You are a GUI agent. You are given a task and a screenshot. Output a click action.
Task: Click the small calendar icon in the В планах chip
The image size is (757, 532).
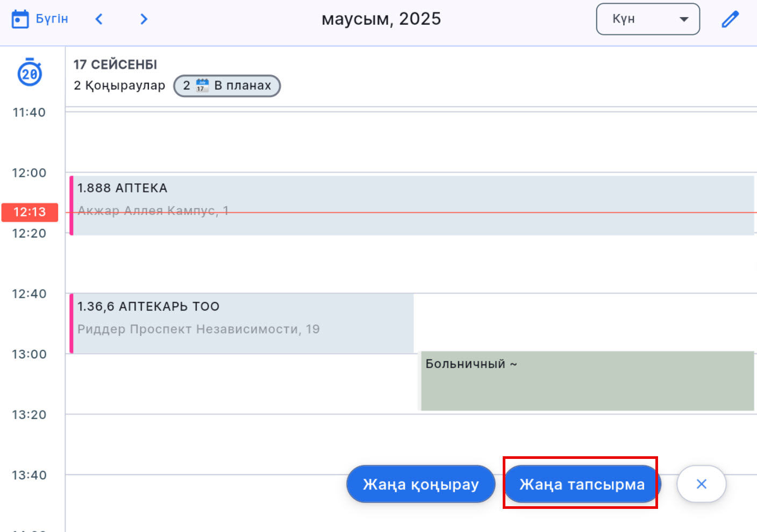202,85
